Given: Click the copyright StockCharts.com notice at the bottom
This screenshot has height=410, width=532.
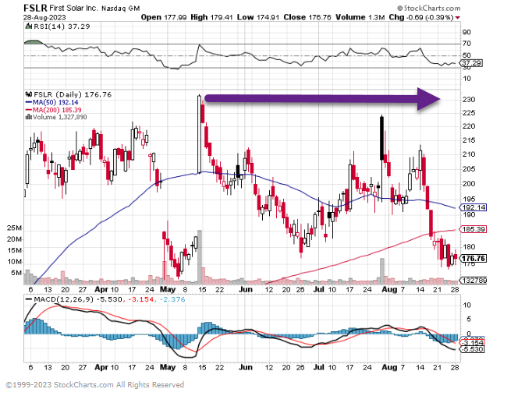Looking at the screenshot, I should click(95, 385).
